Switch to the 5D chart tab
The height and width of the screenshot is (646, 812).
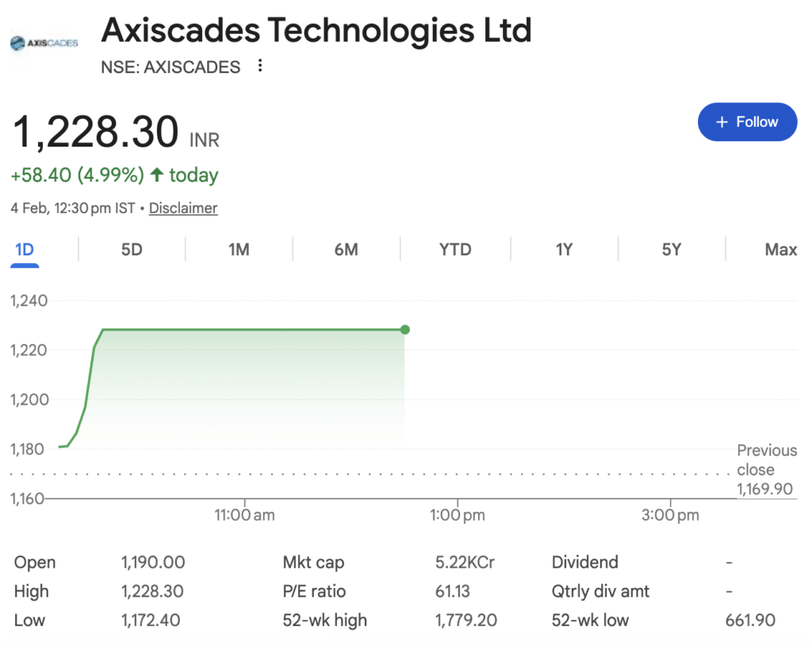point(132,250)
